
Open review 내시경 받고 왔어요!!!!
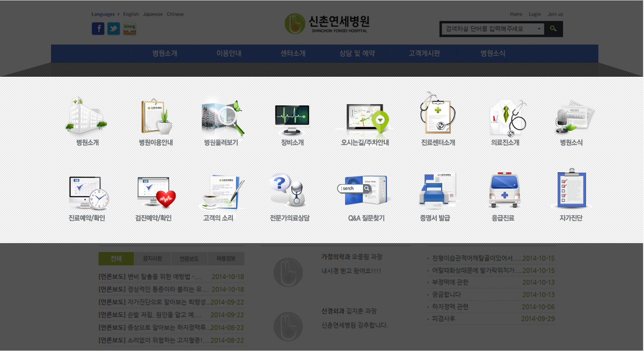(352, 271)
